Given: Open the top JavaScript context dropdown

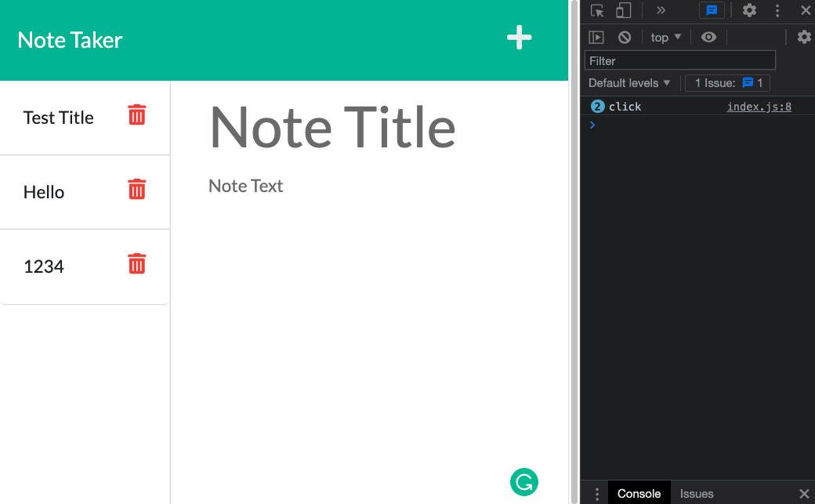Looking at the screenshot, I should pyautogui.click(x=665, y=38).
